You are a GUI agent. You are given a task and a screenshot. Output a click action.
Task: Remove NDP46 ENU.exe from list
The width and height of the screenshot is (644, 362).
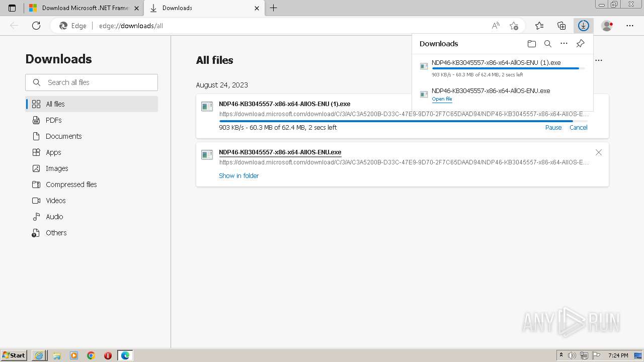[599, 152]
